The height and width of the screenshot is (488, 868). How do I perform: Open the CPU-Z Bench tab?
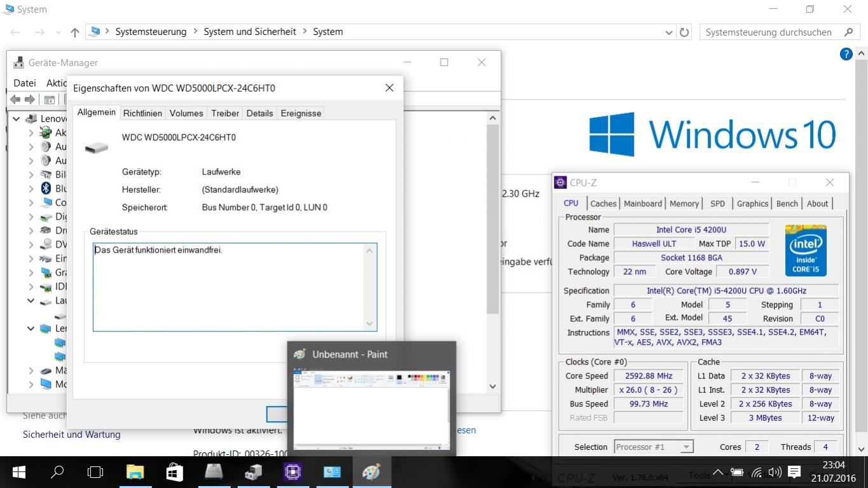[x=787, y=204]
